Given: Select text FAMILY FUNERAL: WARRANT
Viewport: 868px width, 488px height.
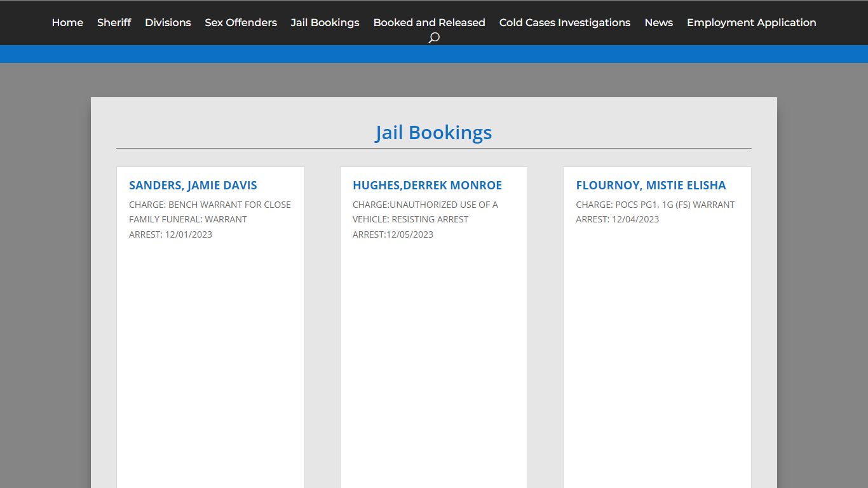Looking at the screenshot, I should tap(188, 219).
